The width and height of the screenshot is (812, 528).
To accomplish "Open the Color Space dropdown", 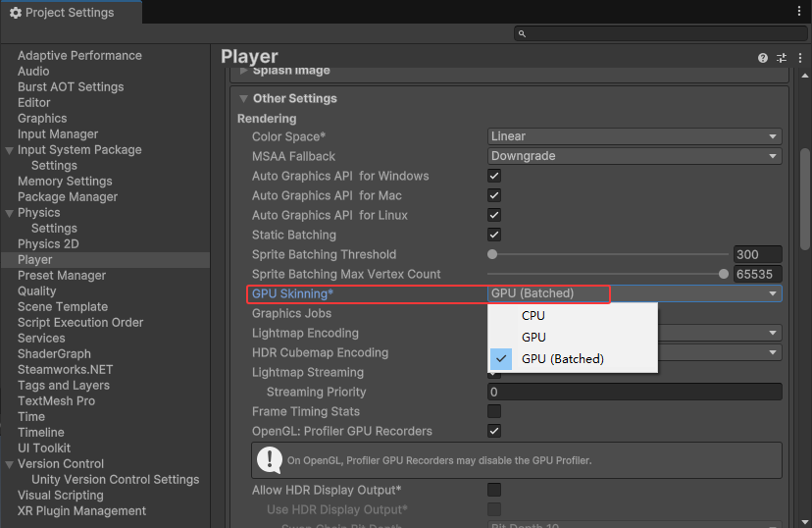I will pos(634,136).
